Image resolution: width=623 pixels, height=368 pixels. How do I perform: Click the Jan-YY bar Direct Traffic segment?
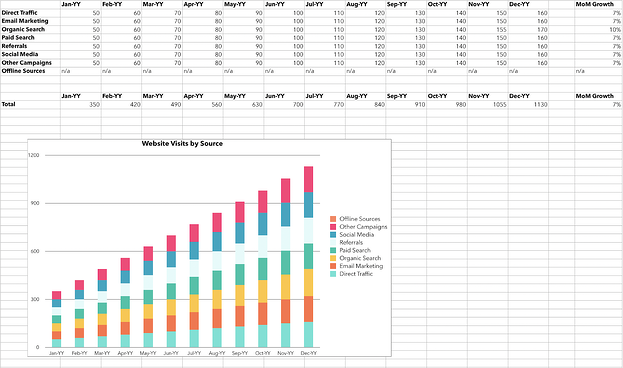56,343
